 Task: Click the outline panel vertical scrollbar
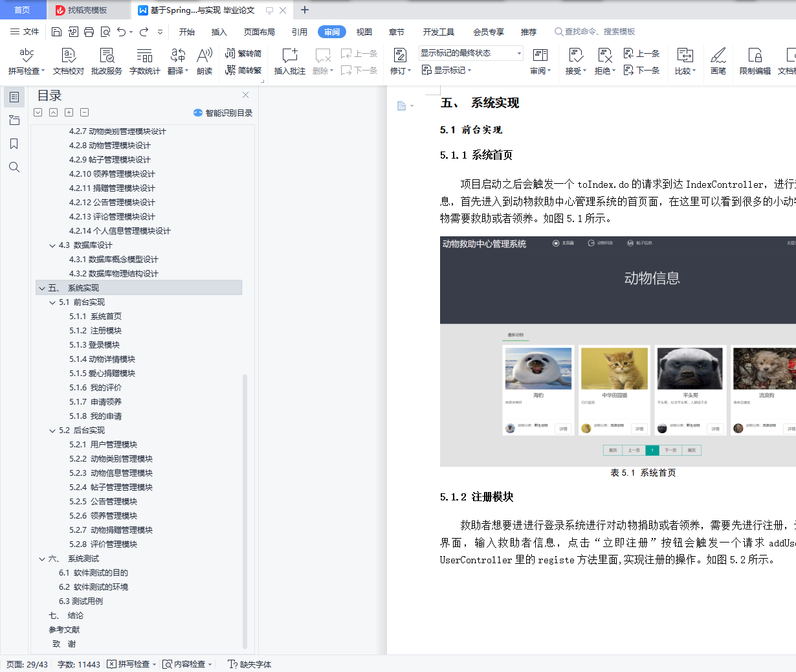245,510
